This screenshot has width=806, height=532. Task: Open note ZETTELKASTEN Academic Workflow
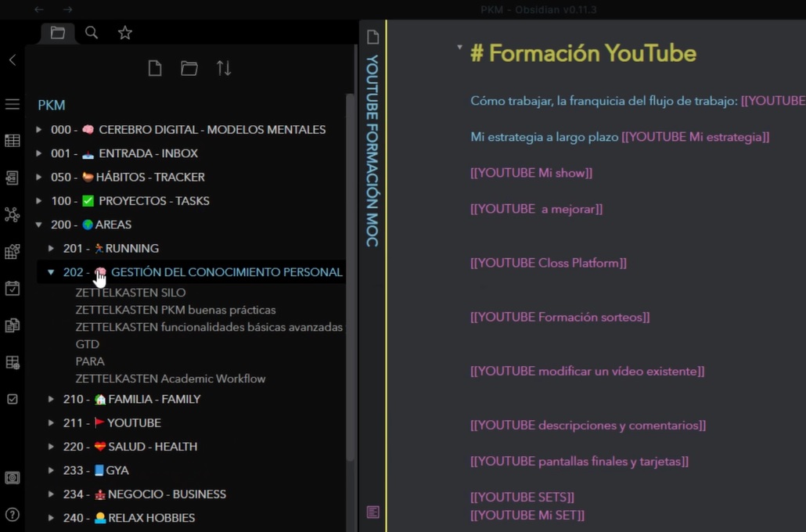tap(171, 379)
